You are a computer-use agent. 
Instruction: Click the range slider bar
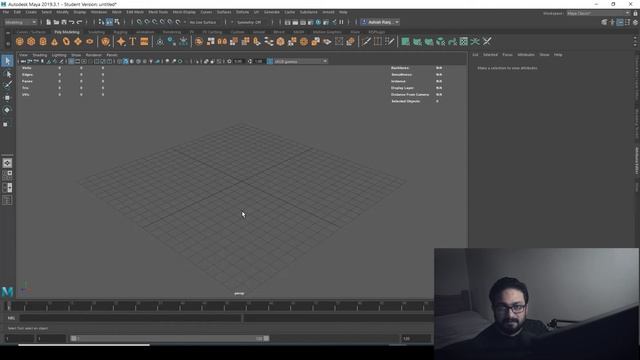click(x=170, y=338)
